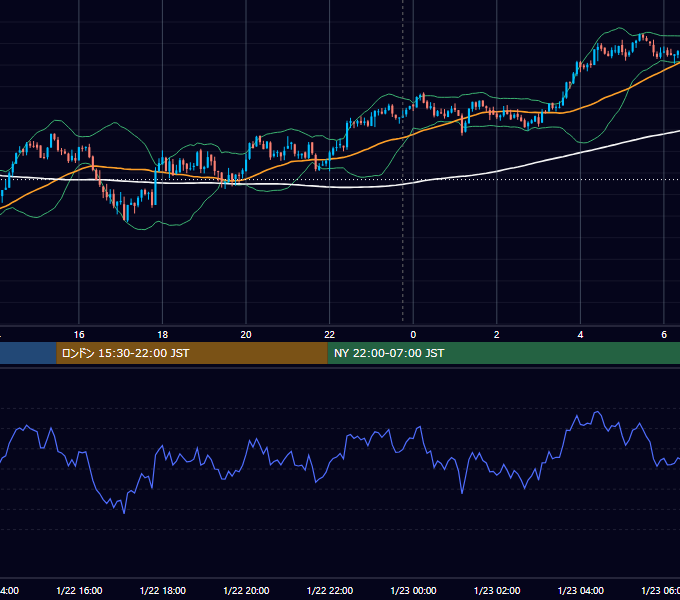Click the 1/22 16:00 label on oscillator axis
This screenshot has height=600, width=680.
(x=79, y=590)
